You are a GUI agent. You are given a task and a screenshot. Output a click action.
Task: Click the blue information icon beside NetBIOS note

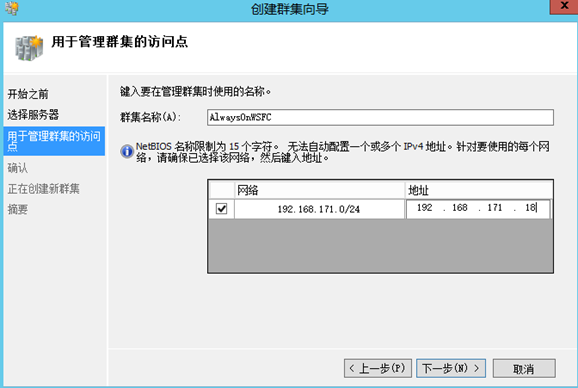127,151
